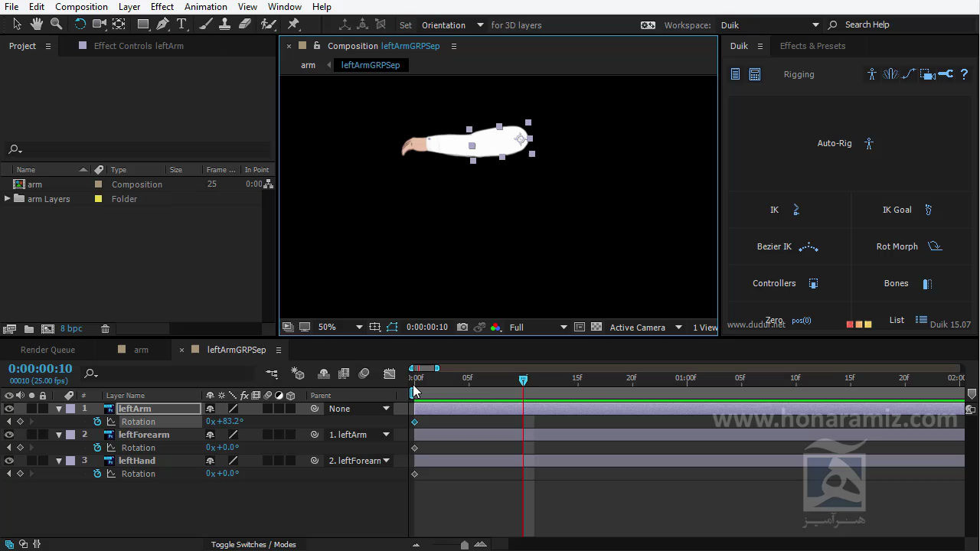Select the Horizontal Type tool
This screenshot has width=980, height=551.
click(x=182, y=24)
